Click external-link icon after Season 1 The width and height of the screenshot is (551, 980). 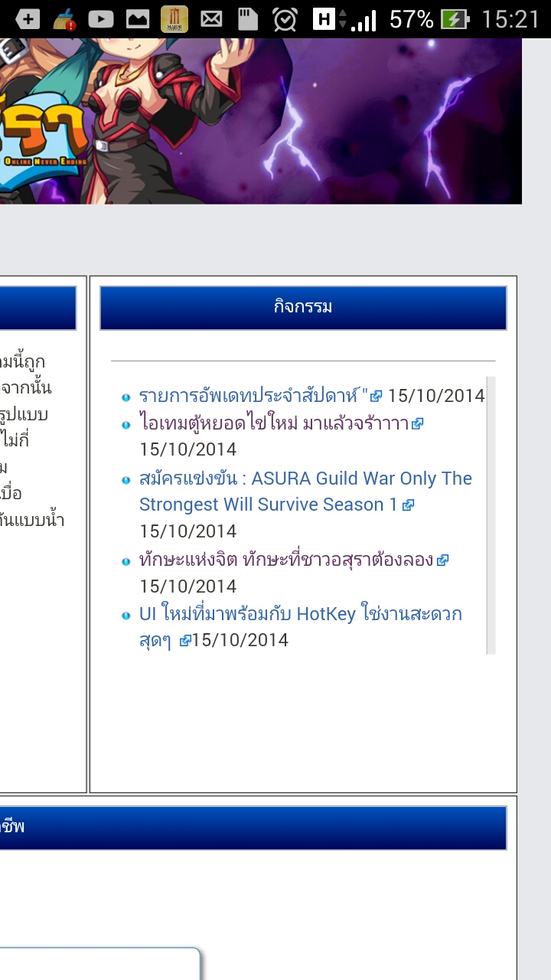408,505
